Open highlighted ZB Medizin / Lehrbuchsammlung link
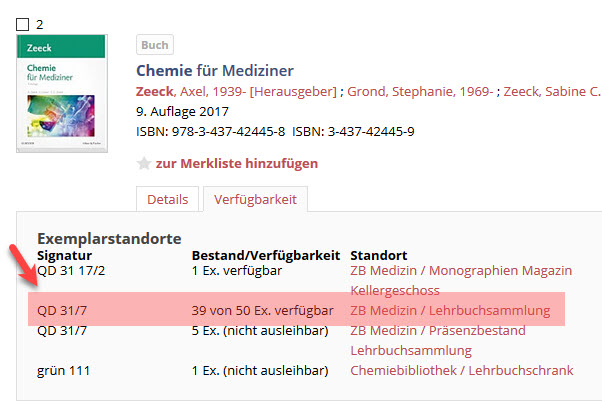This screenshot has height=402, width=602. 450,311
